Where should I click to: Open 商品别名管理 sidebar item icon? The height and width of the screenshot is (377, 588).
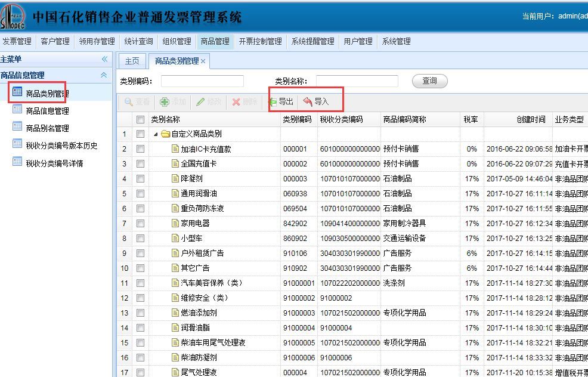pyautogui.click(x=17, y=126)
